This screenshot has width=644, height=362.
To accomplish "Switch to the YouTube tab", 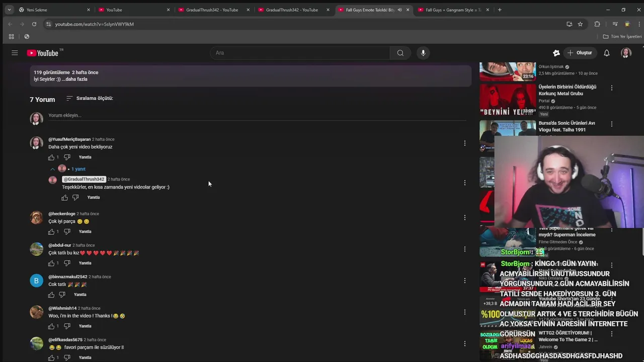I will pyautogui.click(x=134, y=10).
